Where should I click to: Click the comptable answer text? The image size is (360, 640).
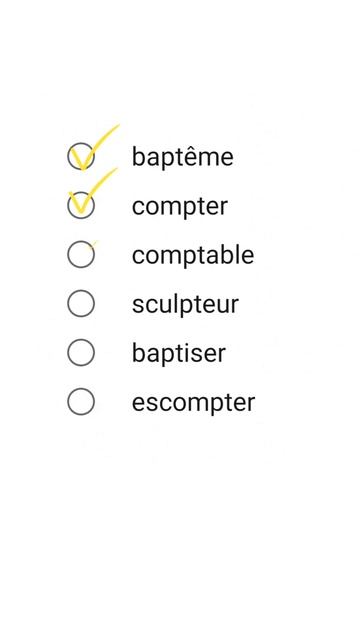193,256
